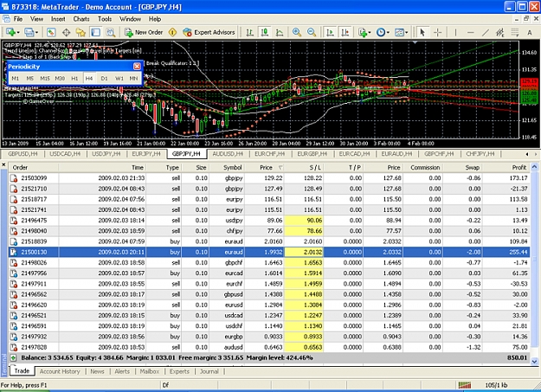The height and width of the screenshot is (392, 541).
Task: Open the Data Window crosshair icon
Action: point(66,32)
